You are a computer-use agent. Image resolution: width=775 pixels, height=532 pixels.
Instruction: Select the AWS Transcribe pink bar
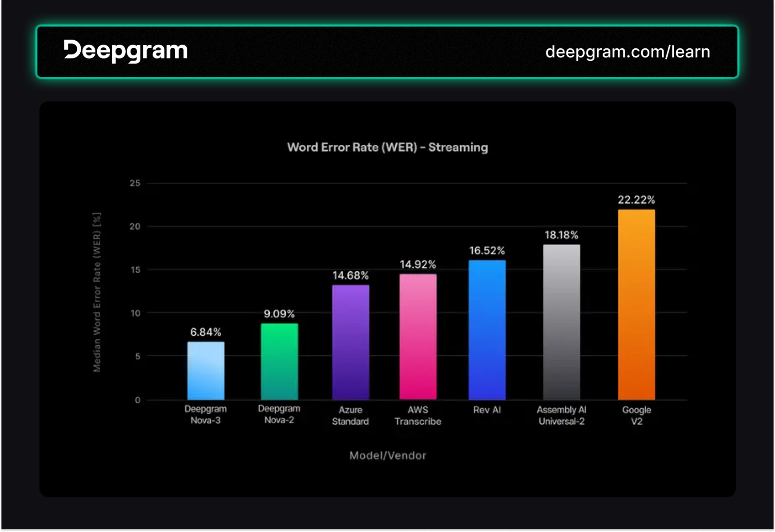tap(418, 337)
